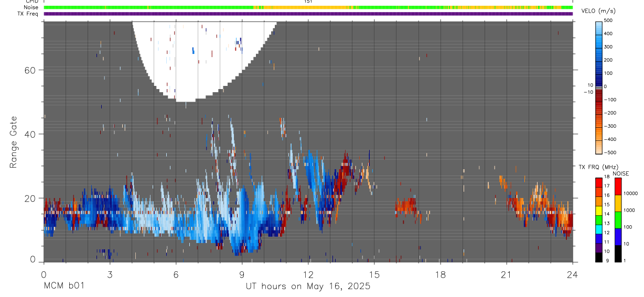This screenshot has height=297, width=644.
Task: Click the purple TX Freq strip above the plot
Action: click(308, 14)
